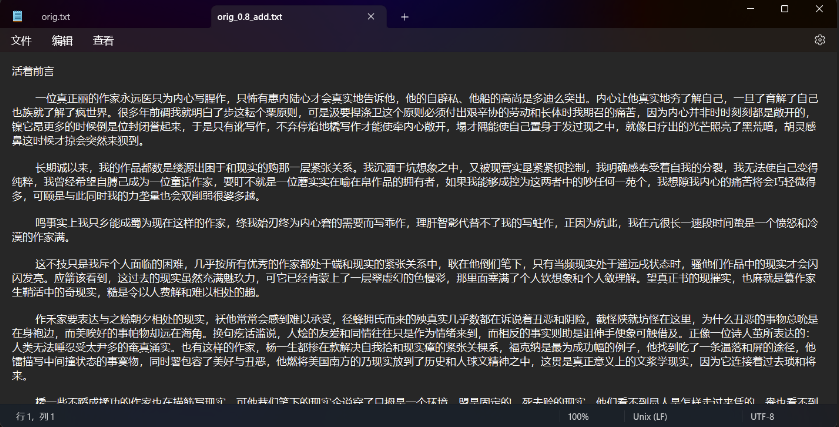839x427 pixels.
Task: Maximize the Notepad window
Action: [784, 9]
